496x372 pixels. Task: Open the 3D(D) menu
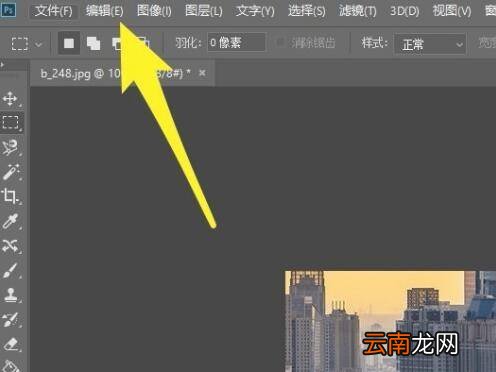(404, 11)
